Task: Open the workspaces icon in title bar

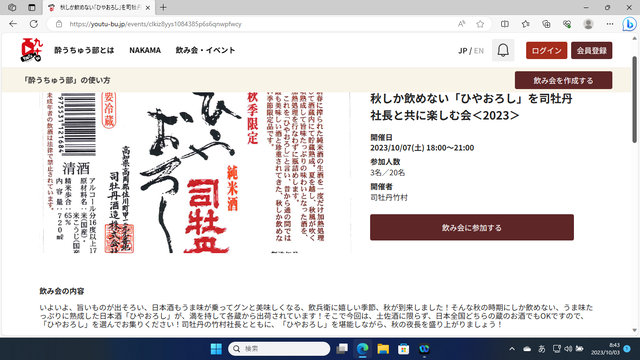Action: (12, 7)
